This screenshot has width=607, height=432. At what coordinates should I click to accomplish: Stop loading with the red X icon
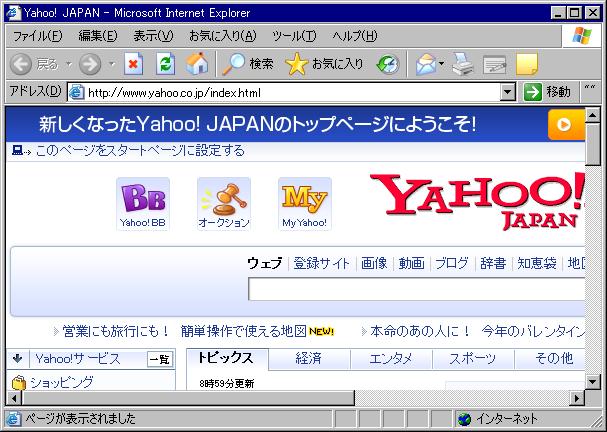(x=134, y=64)
